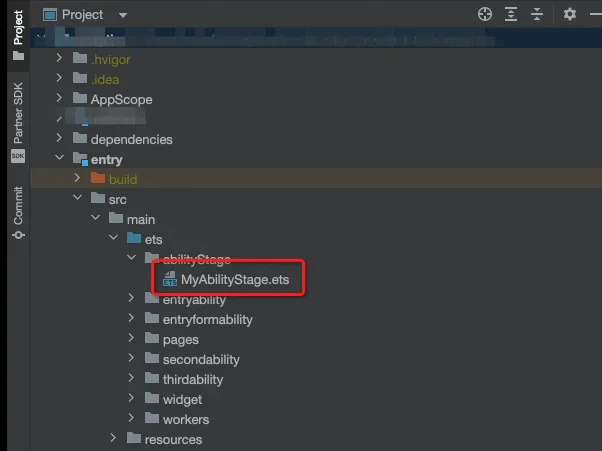Expand the entryformability folder chevron
The width and height of the screenshot is (602, 451).
[131, 317]
